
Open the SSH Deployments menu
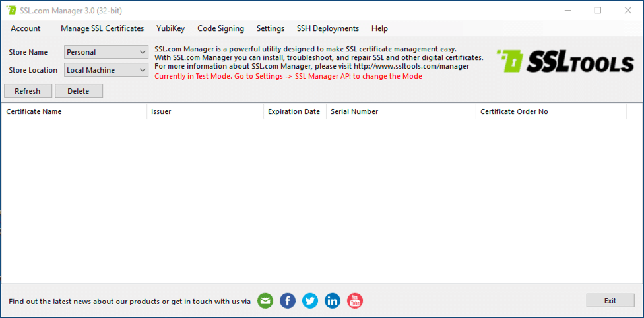tap(328, 28)
